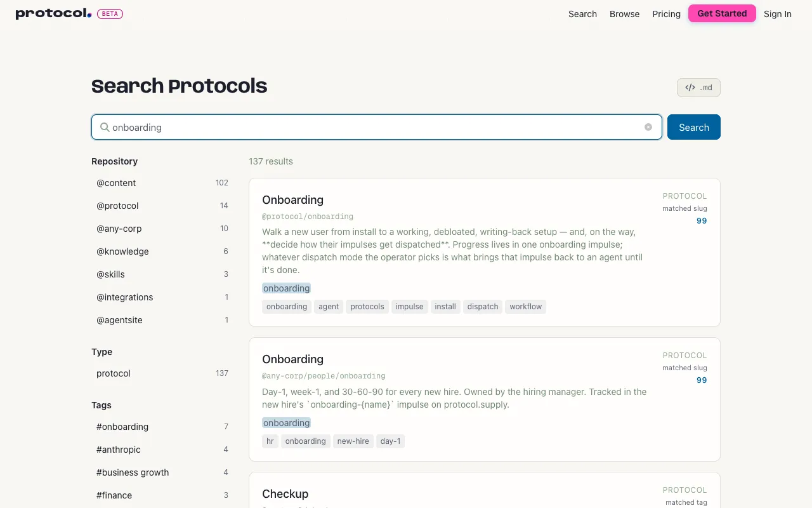Open Onboarding result under @protocol/onboarding
Viewport: 812px width, 508px height.
tap(292, 200)
